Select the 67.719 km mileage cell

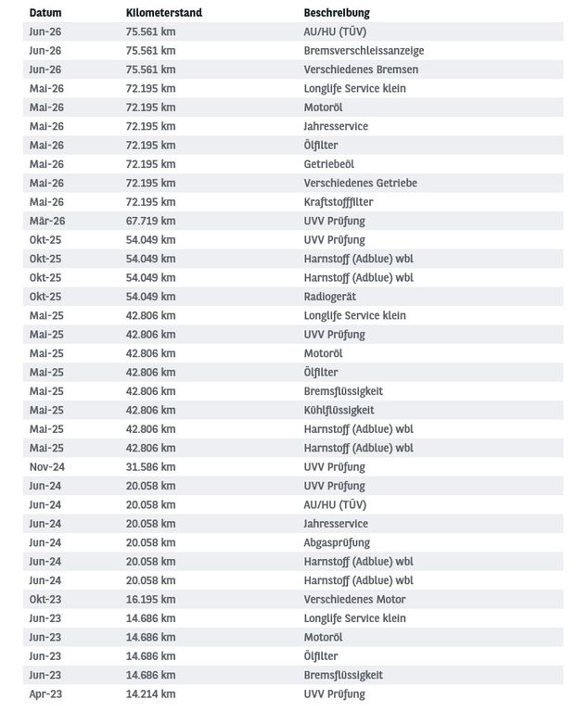[150, 222]
